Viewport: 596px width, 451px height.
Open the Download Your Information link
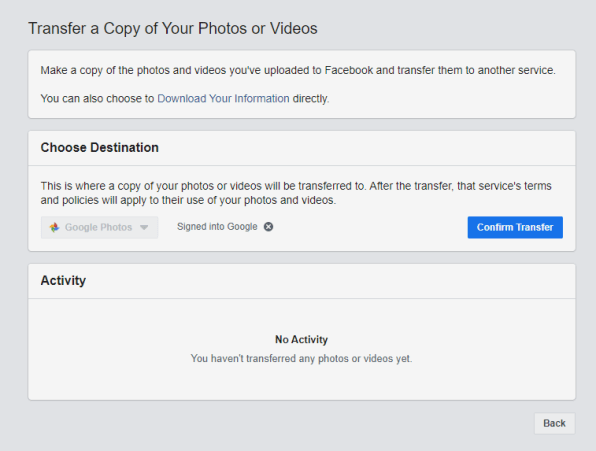(223, 98)
